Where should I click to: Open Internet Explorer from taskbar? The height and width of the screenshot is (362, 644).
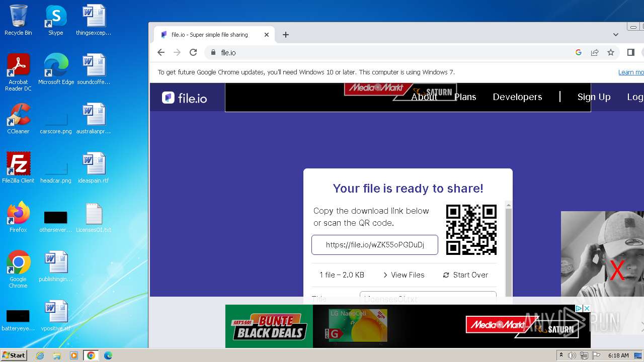coord(40,355)
